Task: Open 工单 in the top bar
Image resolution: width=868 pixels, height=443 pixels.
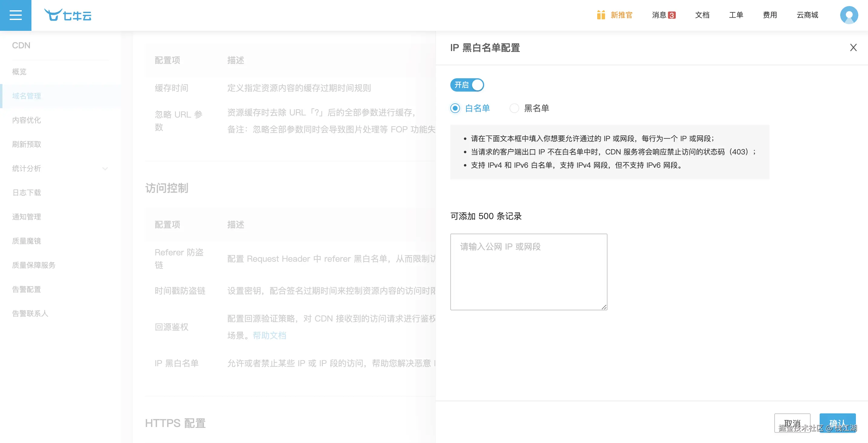Action: click(736, 15)
